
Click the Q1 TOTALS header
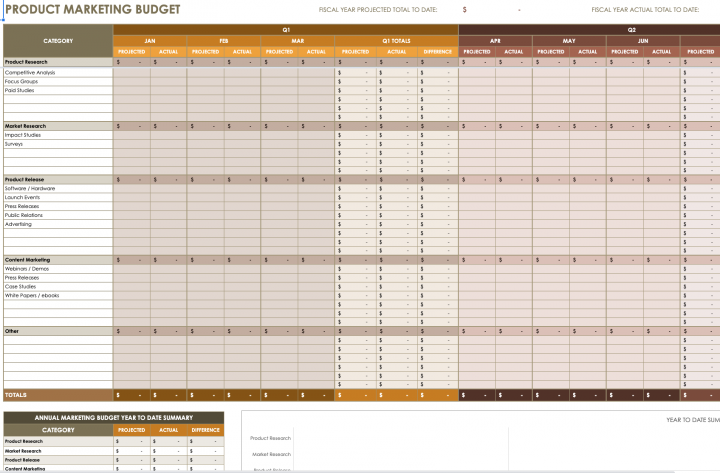click(396, 41)
